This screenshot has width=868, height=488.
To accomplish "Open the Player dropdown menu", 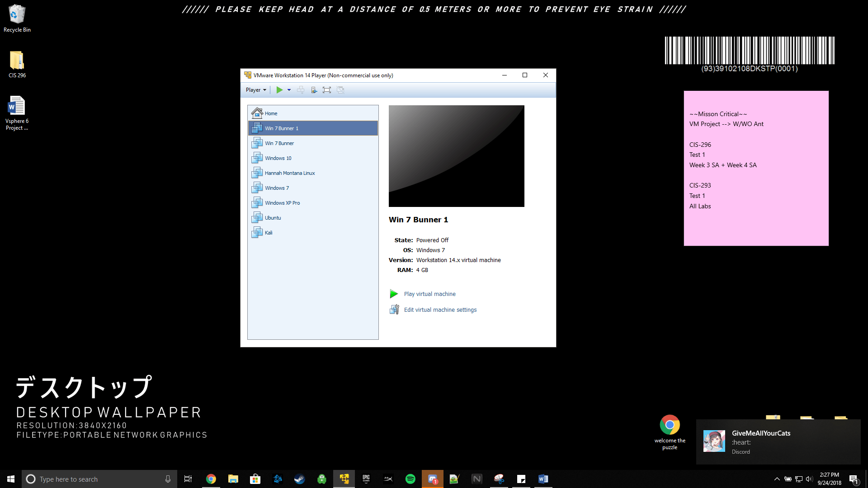I will (255, 90).
